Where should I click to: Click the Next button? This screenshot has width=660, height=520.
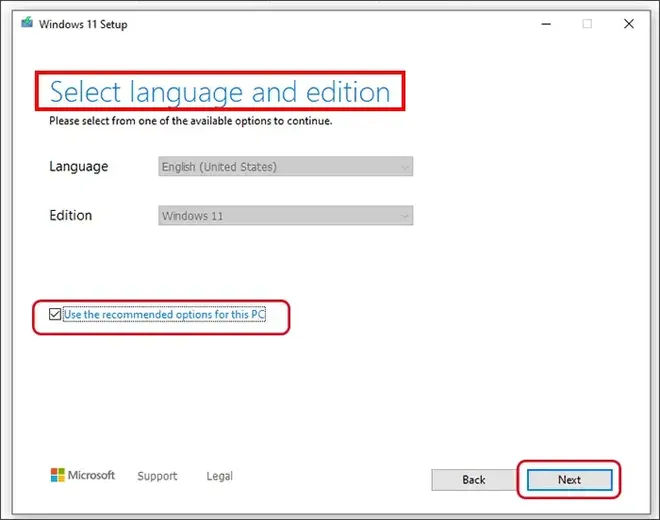(x=570, y=480)
